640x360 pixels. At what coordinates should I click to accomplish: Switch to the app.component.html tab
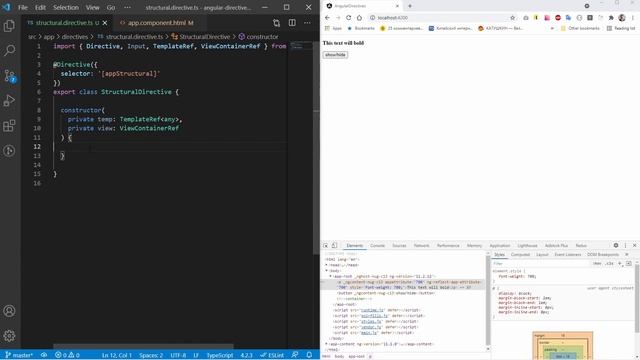tap(156, 23)
